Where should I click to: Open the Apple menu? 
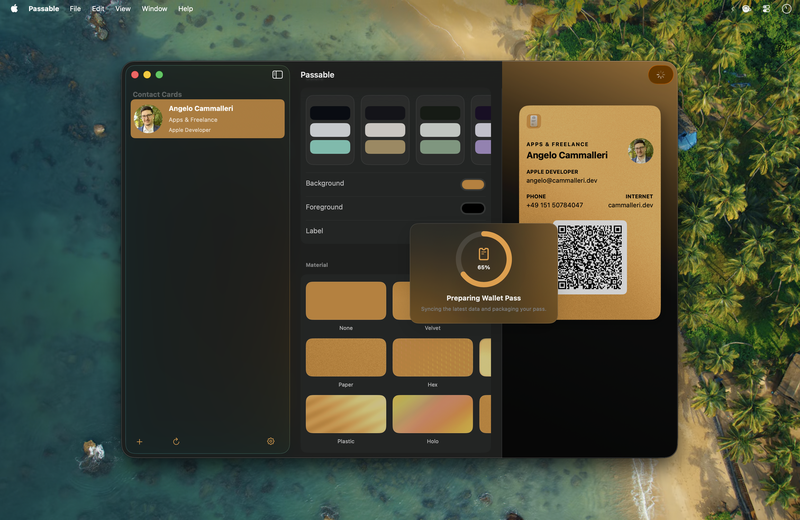(x=14, y=9)
